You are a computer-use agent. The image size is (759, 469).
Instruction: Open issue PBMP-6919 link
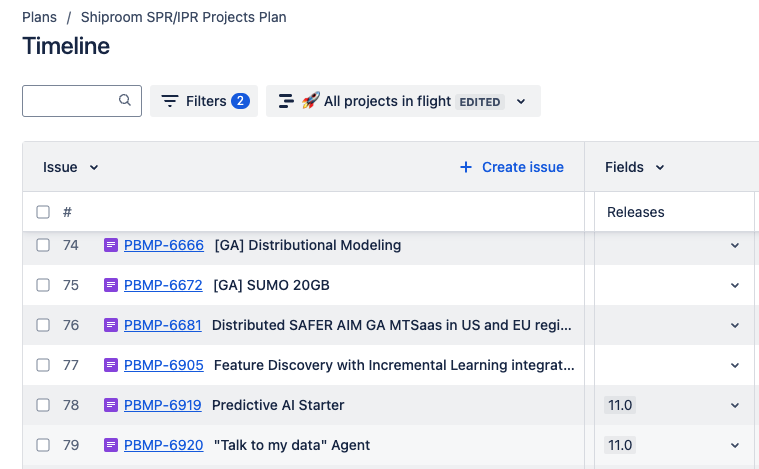(163, 405)
